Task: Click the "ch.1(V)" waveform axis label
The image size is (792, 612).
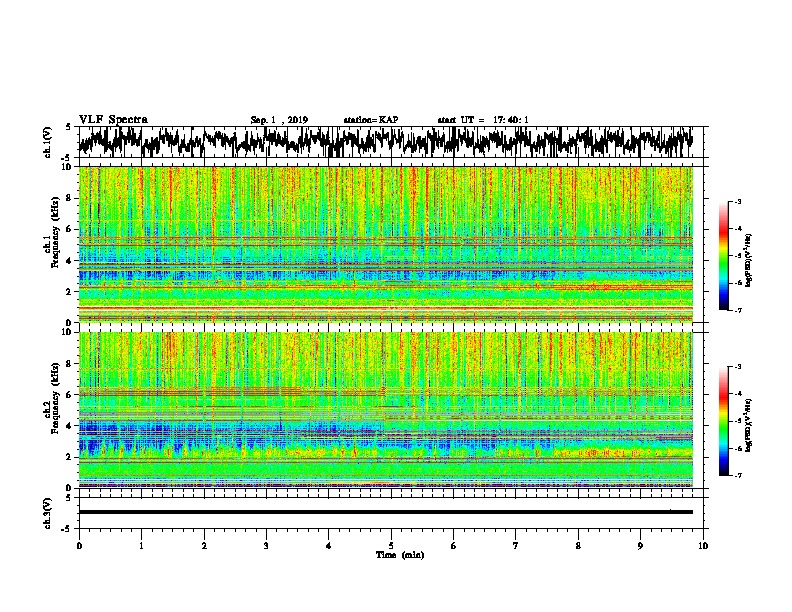Action: (x=48, y=142)
